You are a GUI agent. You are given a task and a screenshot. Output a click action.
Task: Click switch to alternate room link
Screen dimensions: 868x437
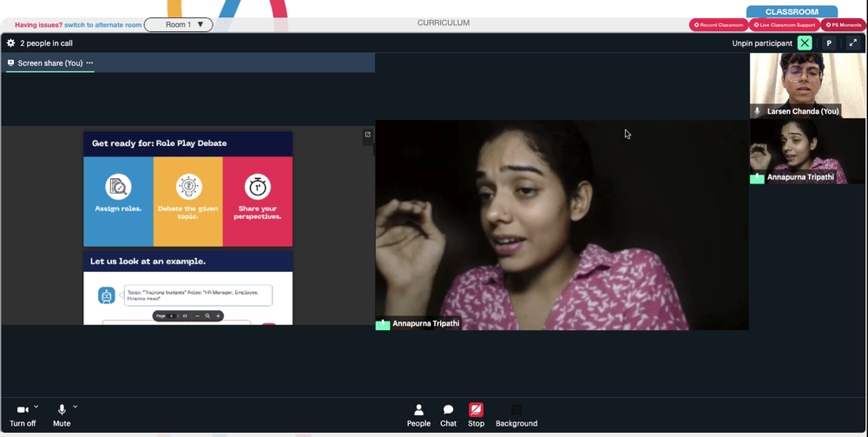pyautogui.click(x=103, y=25)
